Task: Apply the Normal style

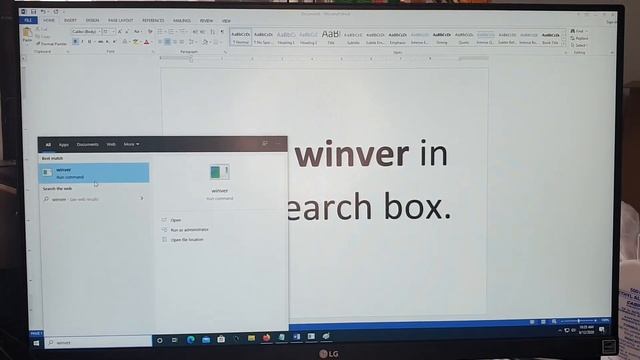Action: (241, 37)
